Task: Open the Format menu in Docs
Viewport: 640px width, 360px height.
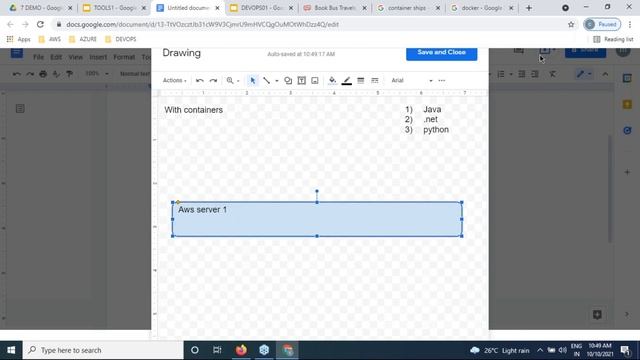Action: [124, 57]
